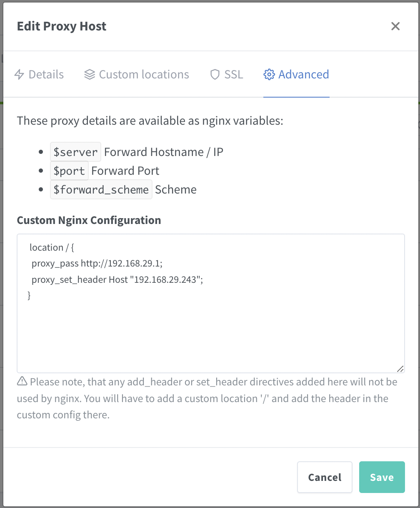
Task: Click the Custom Nginx Configuration label
Action: click(x=89, y=220)
